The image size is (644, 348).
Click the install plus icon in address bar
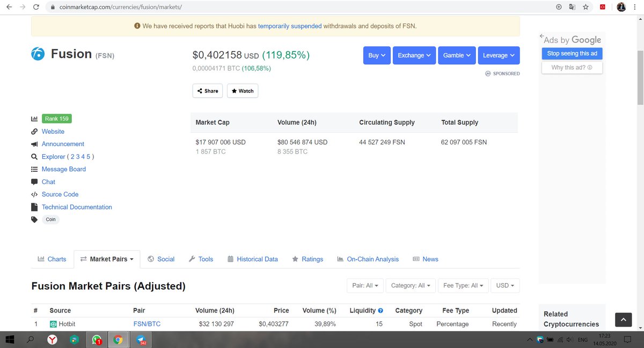[559, 8]
